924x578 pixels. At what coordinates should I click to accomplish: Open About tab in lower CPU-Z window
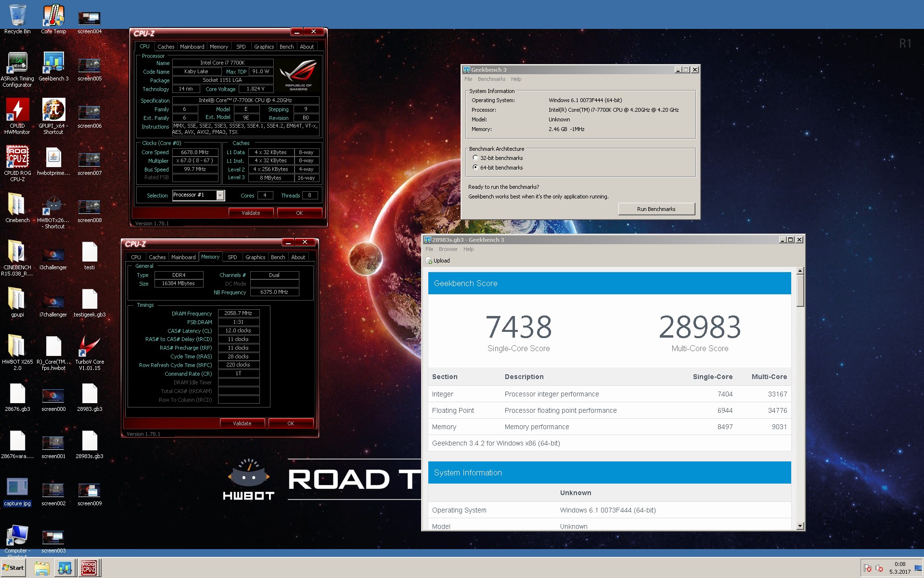click(x=298, y=257)
